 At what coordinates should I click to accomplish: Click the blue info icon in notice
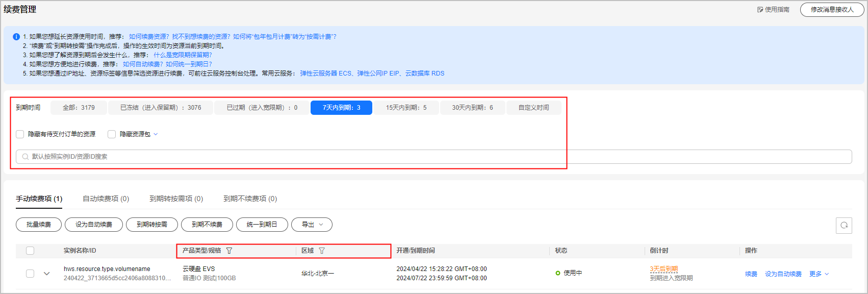16,37
